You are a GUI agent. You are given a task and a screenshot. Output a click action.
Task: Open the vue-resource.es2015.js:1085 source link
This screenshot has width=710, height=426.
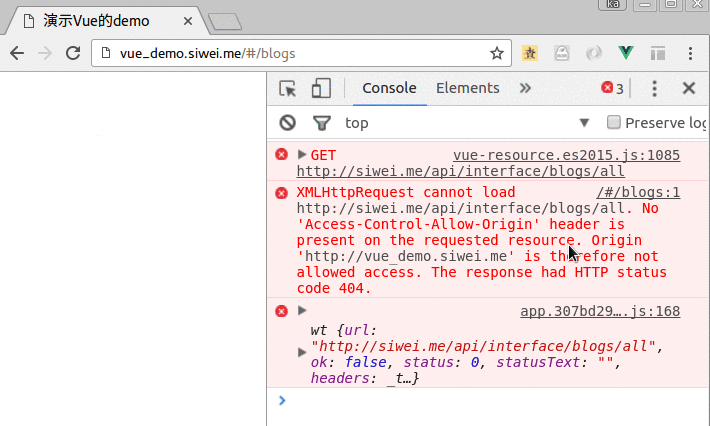[x=566, y=155]
